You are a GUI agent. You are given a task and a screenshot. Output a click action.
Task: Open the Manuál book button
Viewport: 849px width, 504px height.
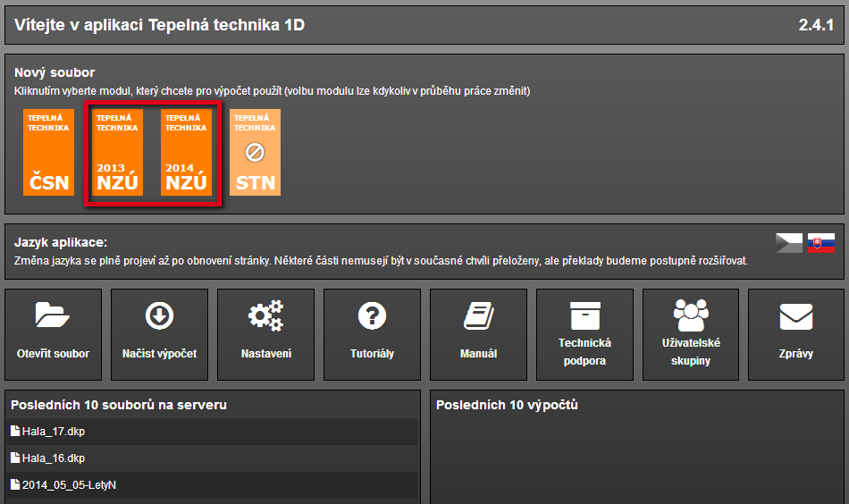(479, 334)
